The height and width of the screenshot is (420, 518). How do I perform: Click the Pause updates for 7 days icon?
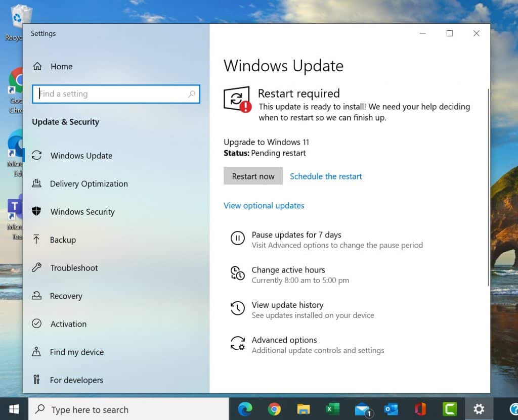coord(238,238)
